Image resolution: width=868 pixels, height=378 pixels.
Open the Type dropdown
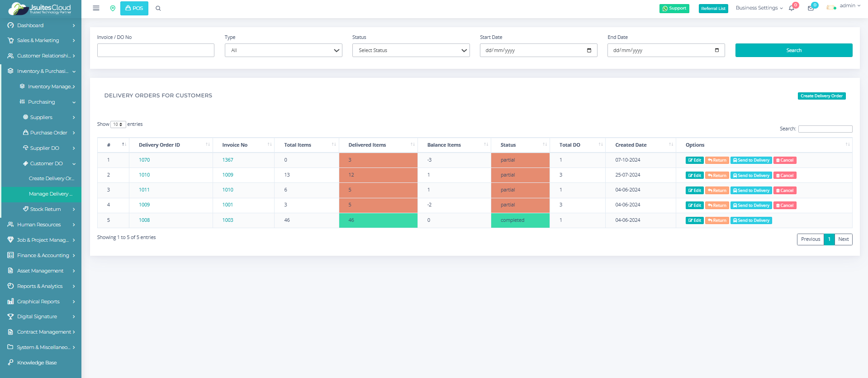(283, 50)
